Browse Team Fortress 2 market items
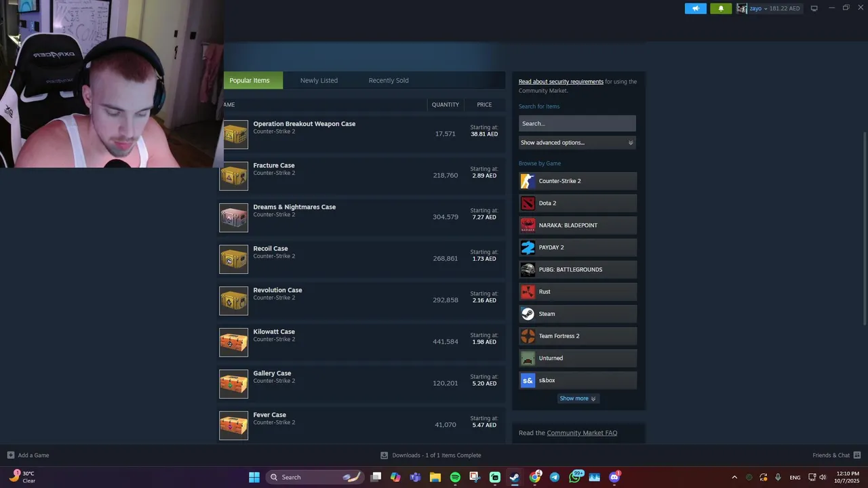Image resolution: width=868 pixels, height=488 pixels. pos(578,336)
